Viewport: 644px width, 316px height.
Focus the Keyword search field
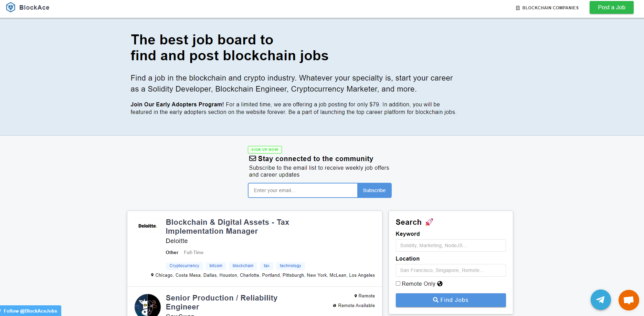(x=450, y=245)
